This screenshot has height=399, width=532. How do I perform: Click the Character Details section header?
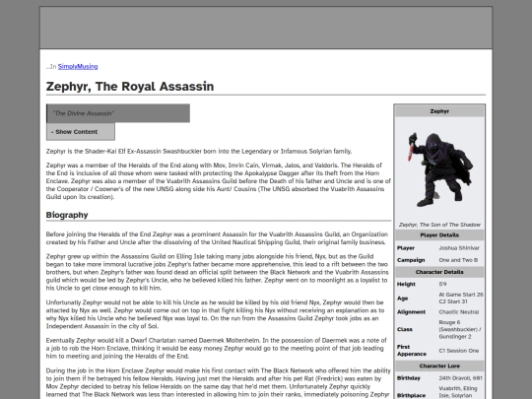coord(439,272)
